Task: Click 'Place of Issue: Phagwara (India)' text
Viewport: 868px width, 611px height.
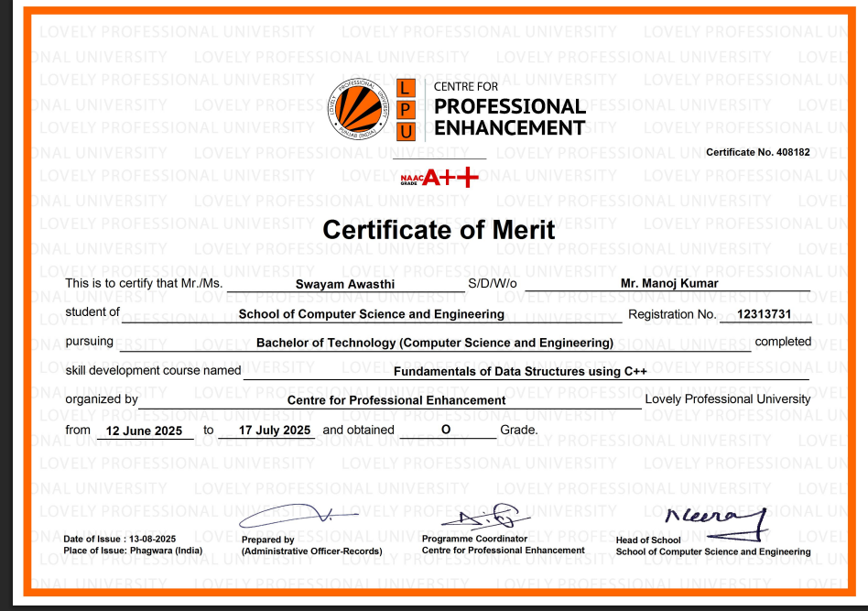Action: point(133,551)
